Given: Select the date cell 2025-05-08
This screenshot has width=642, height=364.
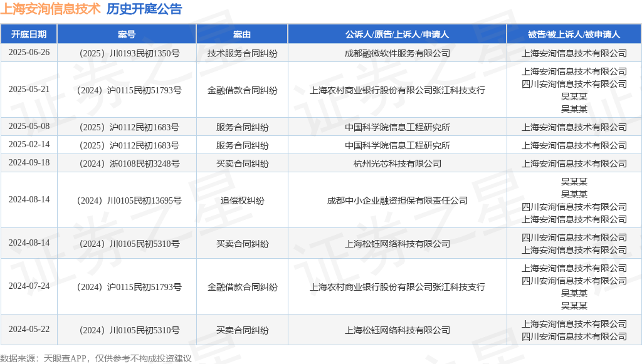Looking at the screenshot, I should click(x=29, y=127).
